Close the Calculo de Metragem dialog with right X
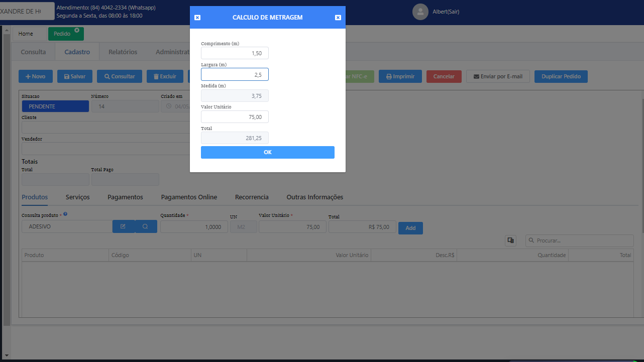644x362 pixels. click(338, 18)
